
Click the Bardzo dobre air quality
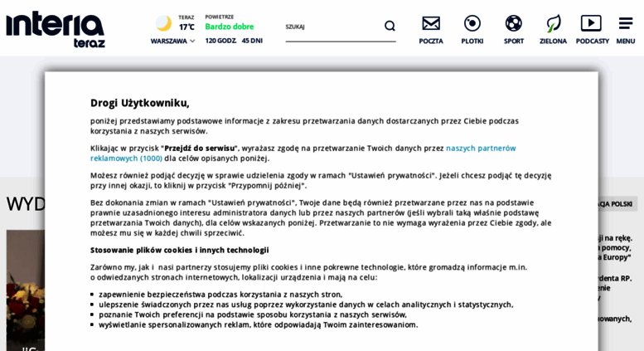click(230, 27)
